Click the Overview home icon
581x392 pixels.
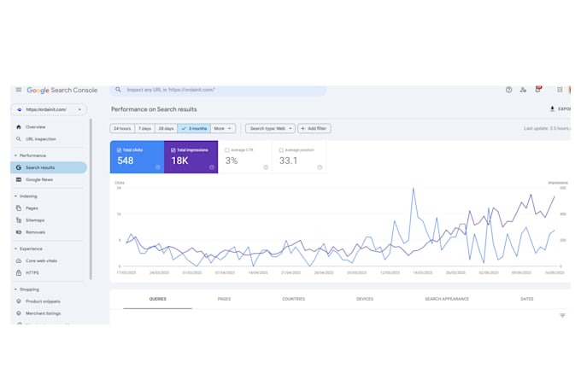coord(19,127)
